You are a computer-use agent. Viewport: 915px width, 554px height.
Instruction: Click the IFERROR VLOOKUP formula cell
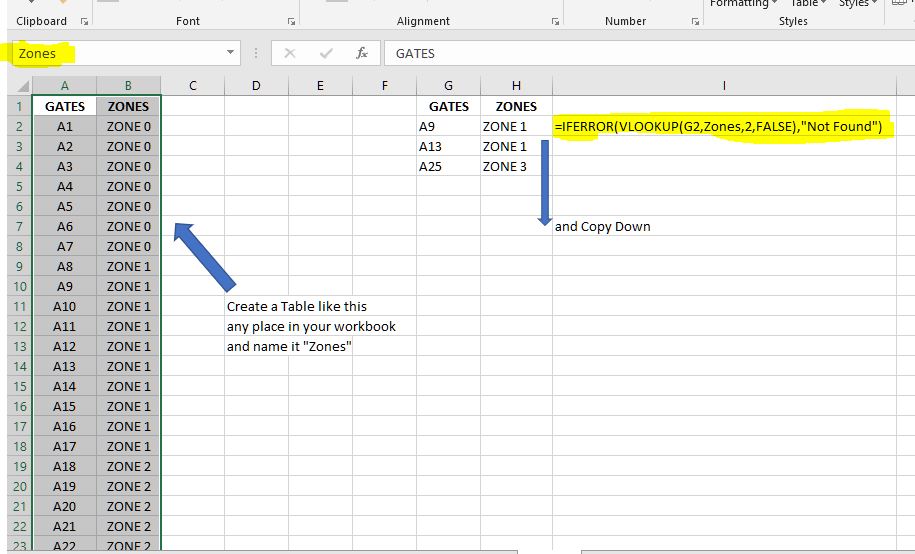(724, 127)
